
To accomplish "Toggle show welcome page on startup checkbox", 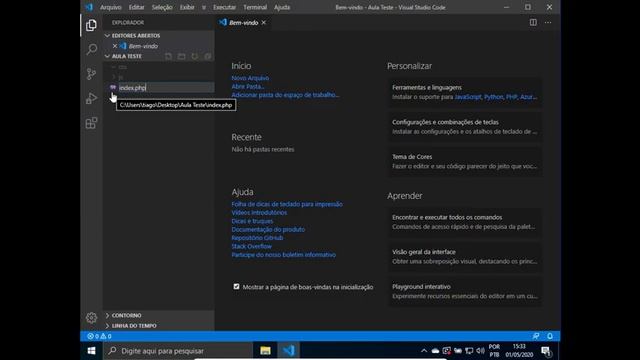I will (x=236, y=287).
